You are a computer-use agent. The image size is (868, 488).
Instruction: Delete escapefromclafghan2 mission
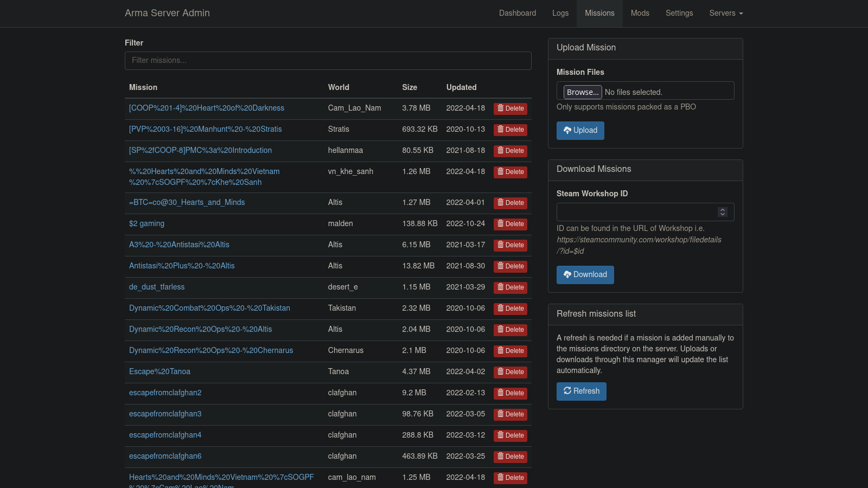pyautogui.click(x=510, y=393)
